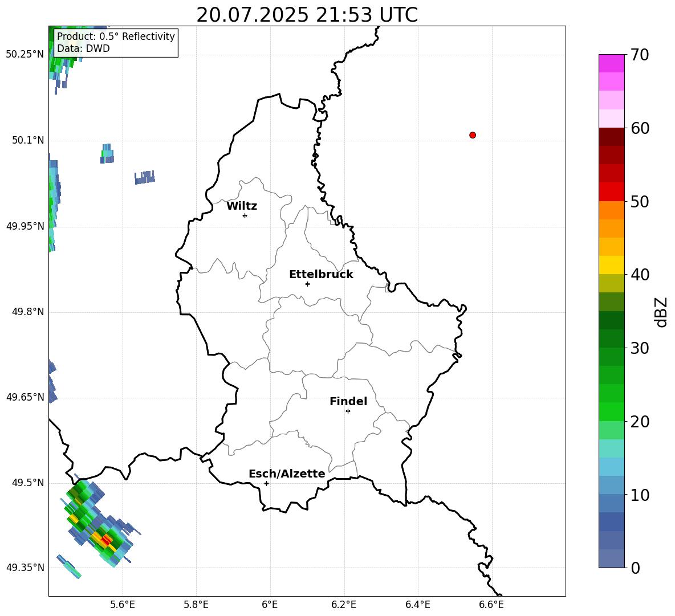Image resolution: width=675 pixels, height=616 pixels.
Task: Click the small radar echo near 50.1°N west
Action: coord(107,153)
